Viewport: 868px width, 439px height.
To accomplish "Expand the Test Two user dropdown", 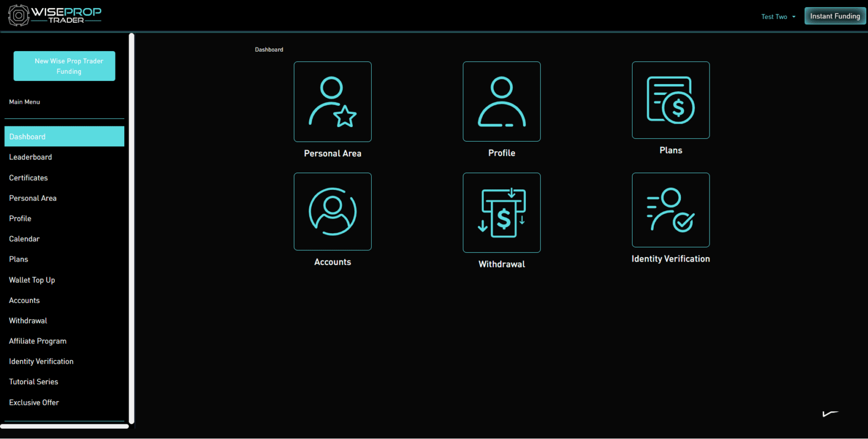I will pyautogui.click(x=778, y=17).
